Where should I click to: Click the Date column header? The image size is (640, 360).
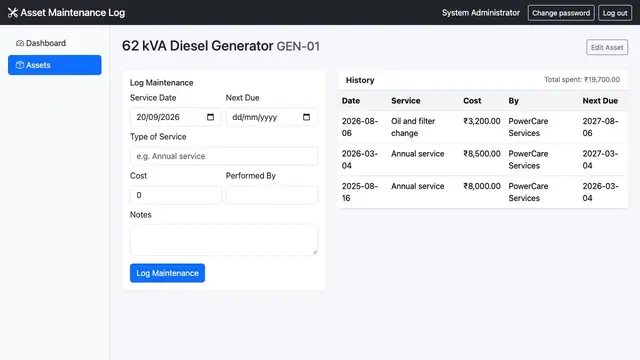click(x=351, y=101)
